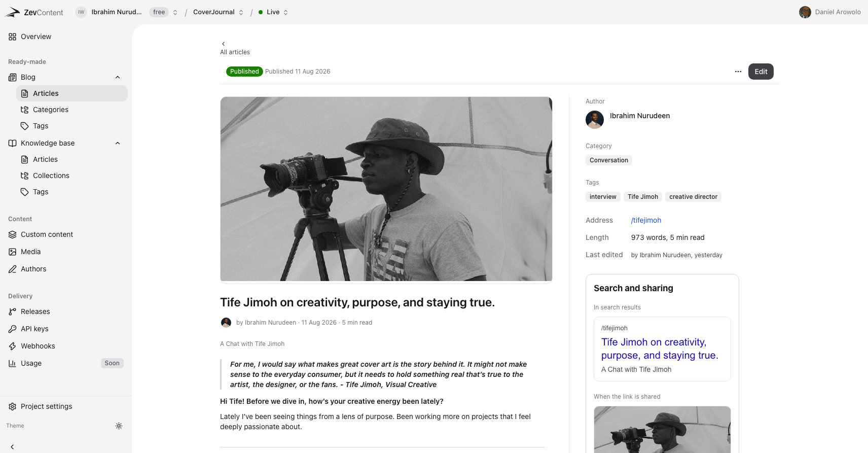This screenshot has height=453, width=868.
Task: Click the shared link preview image
Action: [x=662, y=430]
